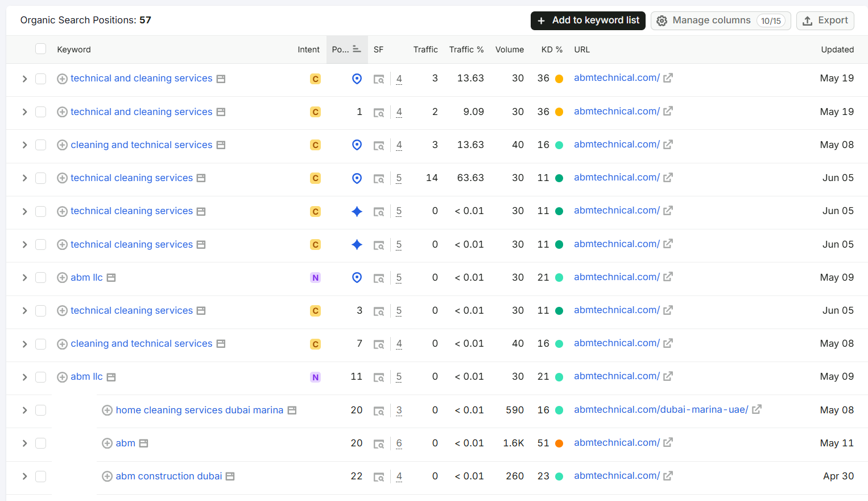Click the yellow KD dot in the 9.09 traffic row

559,112
